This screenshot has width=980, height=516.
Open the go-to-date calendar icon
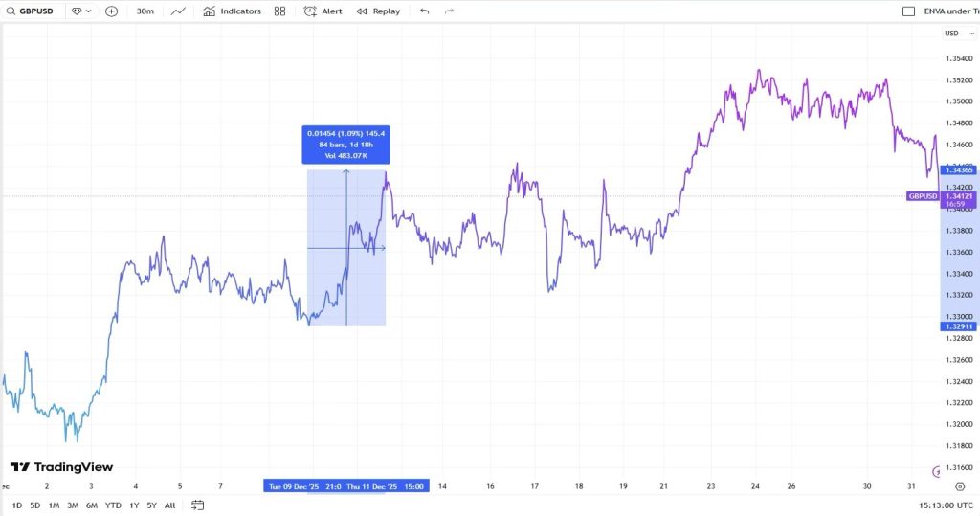click(198, 505)
